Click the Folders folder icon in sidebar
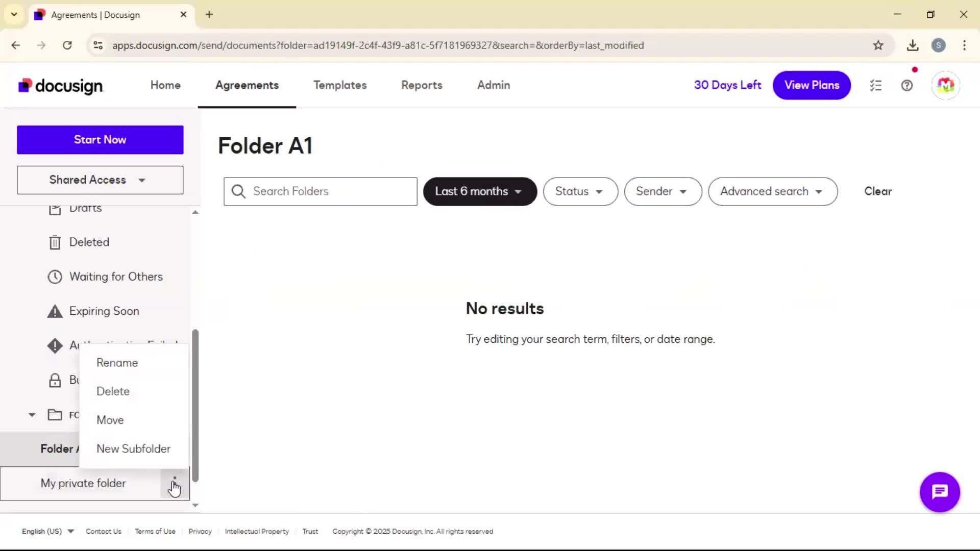The image size is (980, 551). [55, 415]
